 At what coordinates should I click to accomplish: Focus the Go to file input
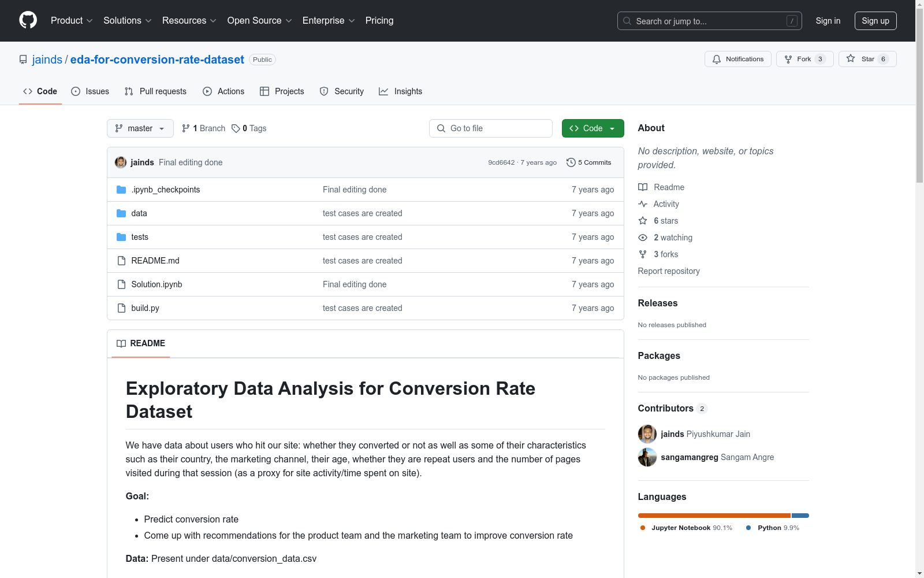491,128
